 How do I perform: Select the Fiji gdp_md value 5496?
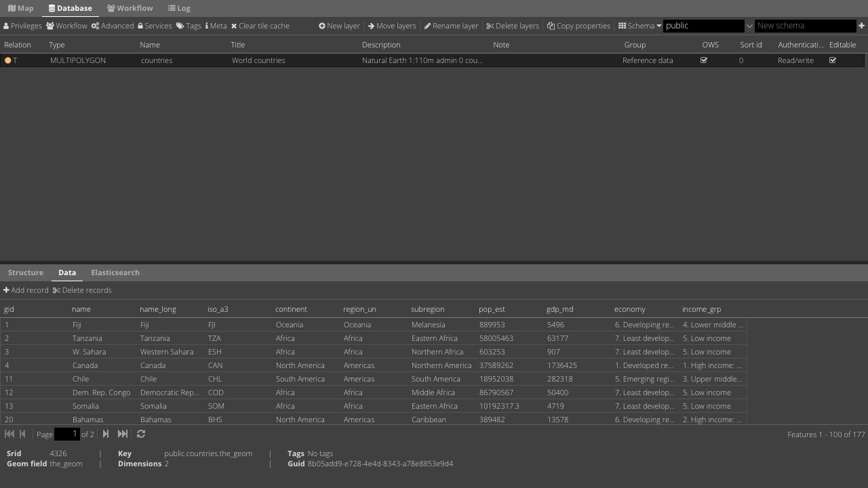[x=555, y=325]
